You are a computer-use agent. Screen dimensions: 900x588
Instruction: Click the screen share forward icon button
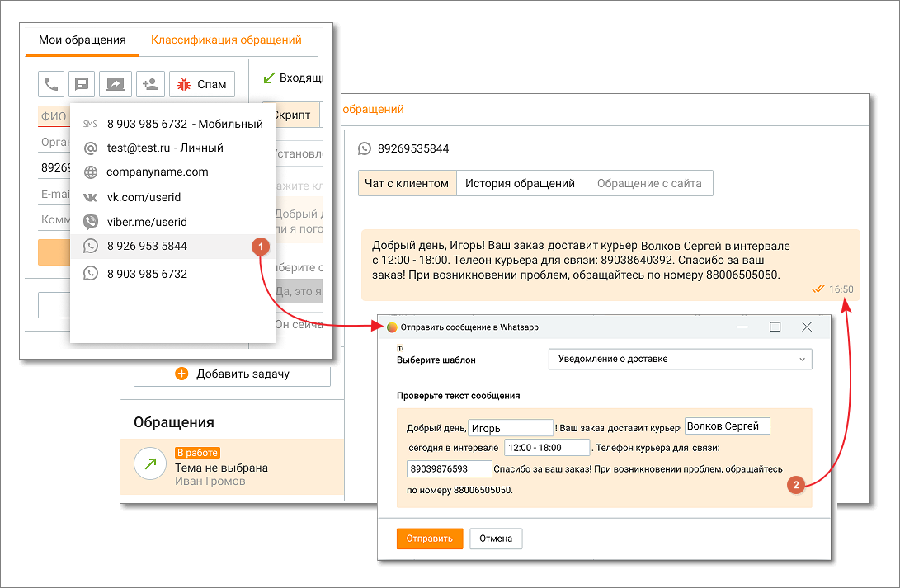click(115, 84)
